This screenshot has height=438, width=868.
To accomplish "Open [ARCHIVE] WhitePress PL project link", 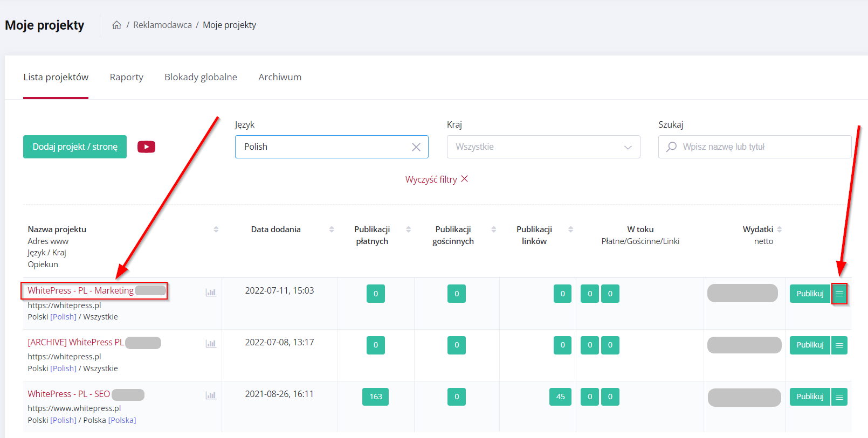I will pos(76,342).
